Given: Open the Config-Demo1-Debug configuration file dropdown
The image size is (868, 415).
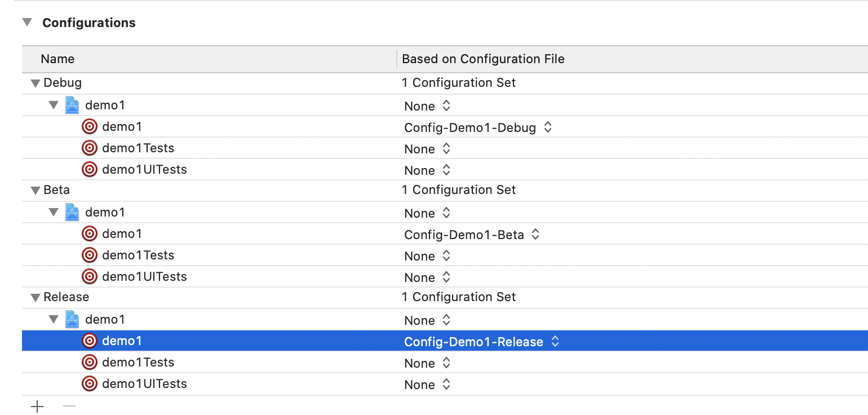Looking at the screenshot, I should coord(547,128).
